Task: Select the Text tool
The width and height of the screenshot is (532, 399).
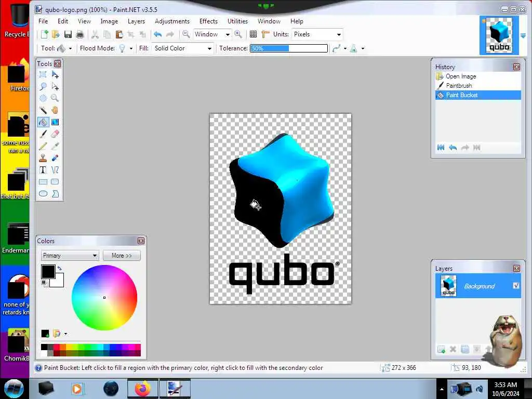Action: [x=43, y=170]
